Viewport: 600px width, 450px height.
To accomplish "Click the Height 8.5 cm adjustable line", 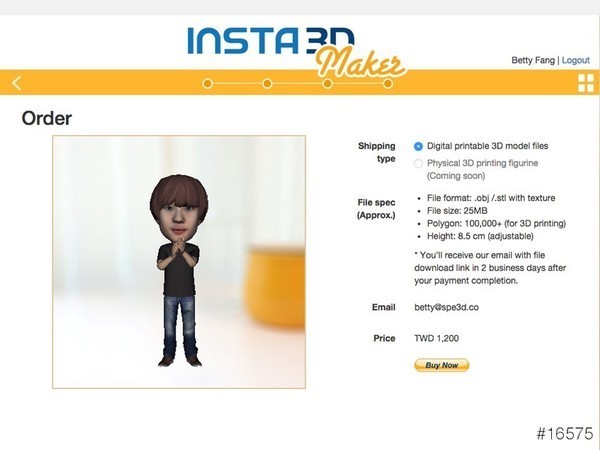I will (480, 236).
